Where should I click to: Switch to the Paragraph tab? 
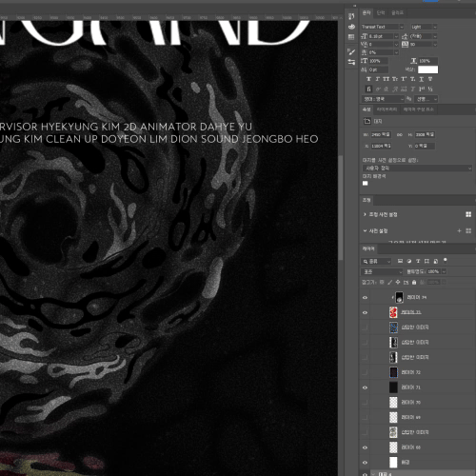(381, 12)
